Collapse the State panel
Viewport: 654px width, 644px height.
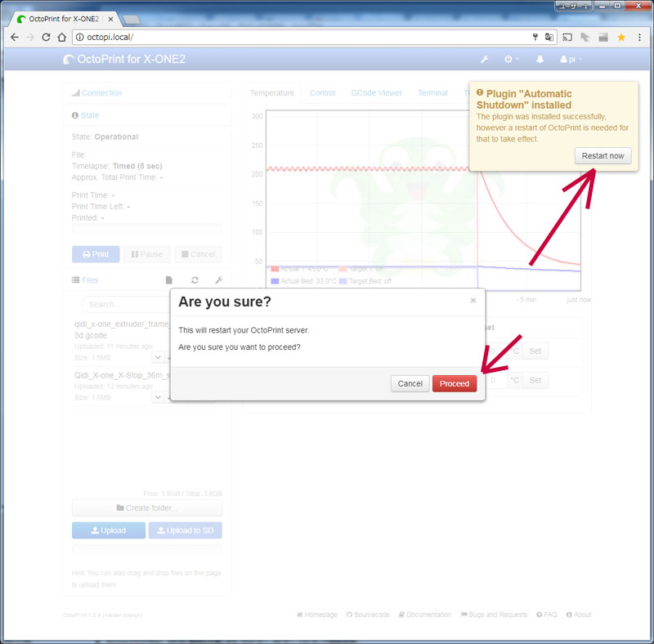tap(90, 115)
